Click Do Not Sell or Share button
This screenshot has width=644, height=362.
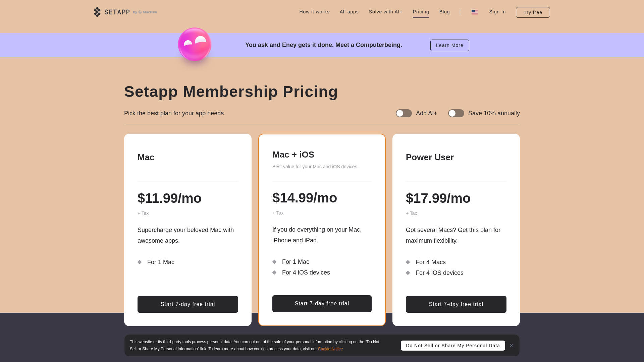(x=452, y=346)
